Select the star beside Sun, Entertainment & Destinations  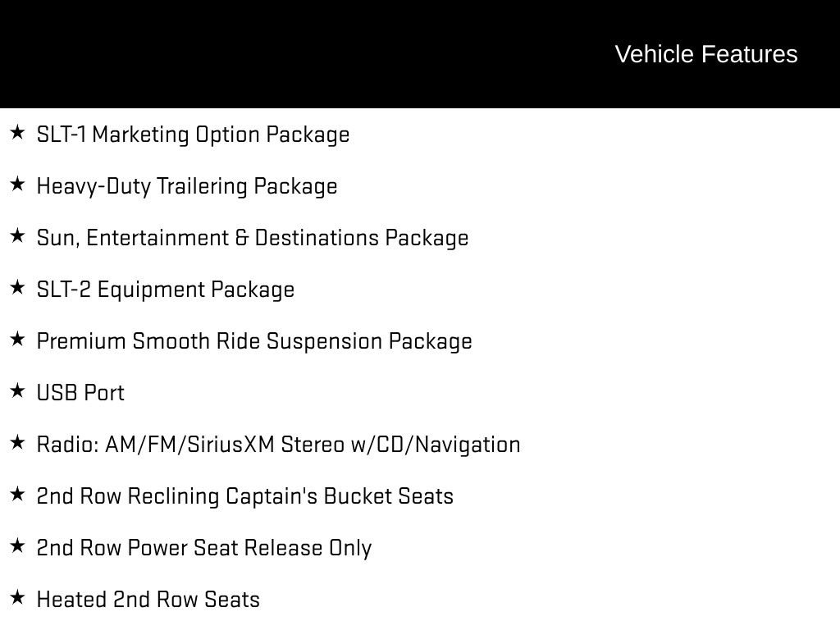18,235
